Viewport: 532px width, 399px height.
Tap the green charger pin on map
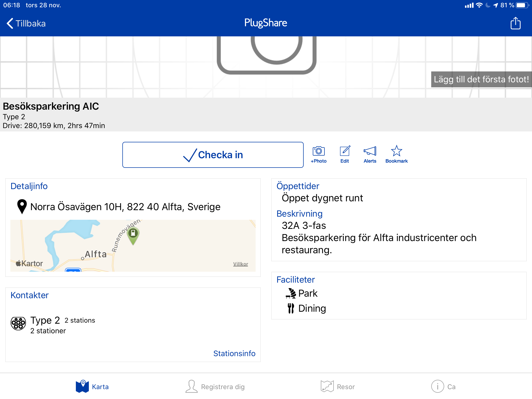click(x=133, y=236)
